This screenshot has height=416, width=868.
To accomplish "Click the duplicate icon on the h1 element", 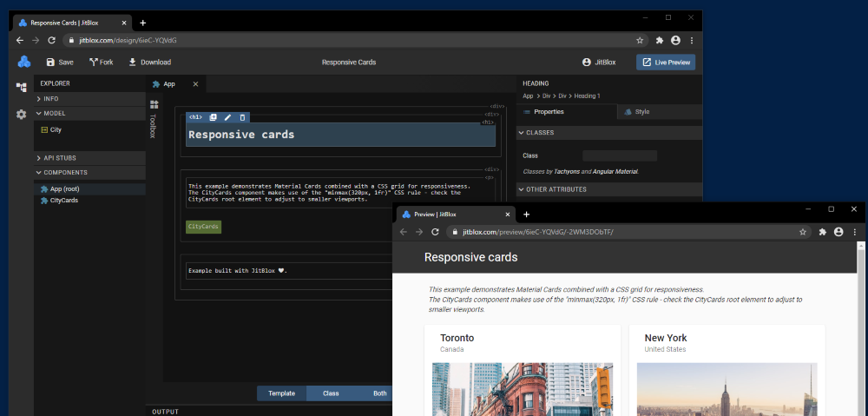I will pos(214,117).
